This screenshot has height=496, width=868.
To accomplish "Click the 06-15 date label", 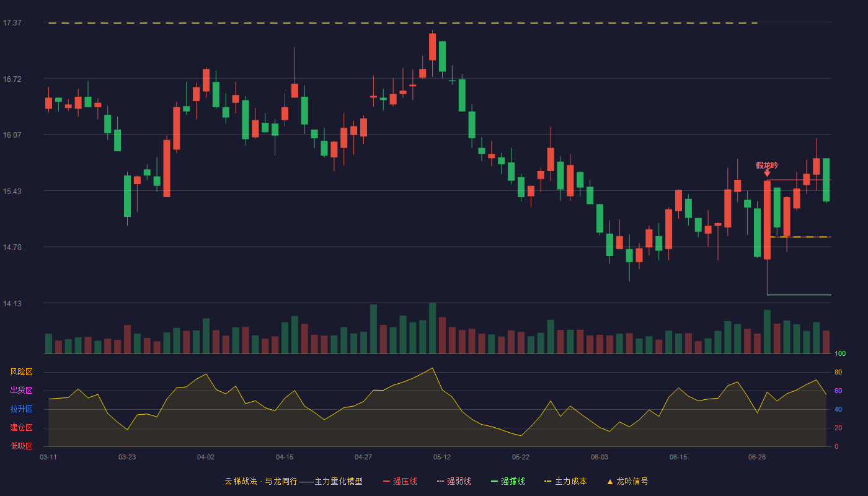I will pyautogui.click(x=678, y=457).
